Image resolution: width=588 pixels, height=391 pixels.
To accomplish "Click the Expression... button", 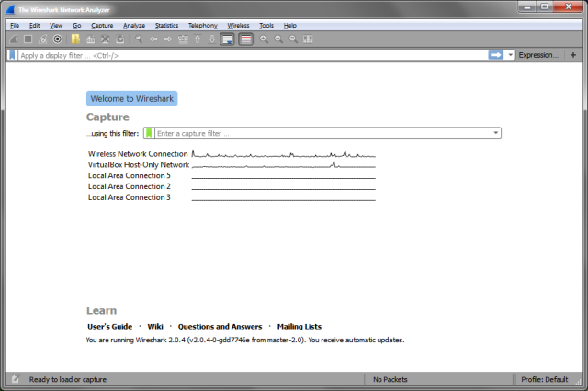I will [x=538, y=55].
